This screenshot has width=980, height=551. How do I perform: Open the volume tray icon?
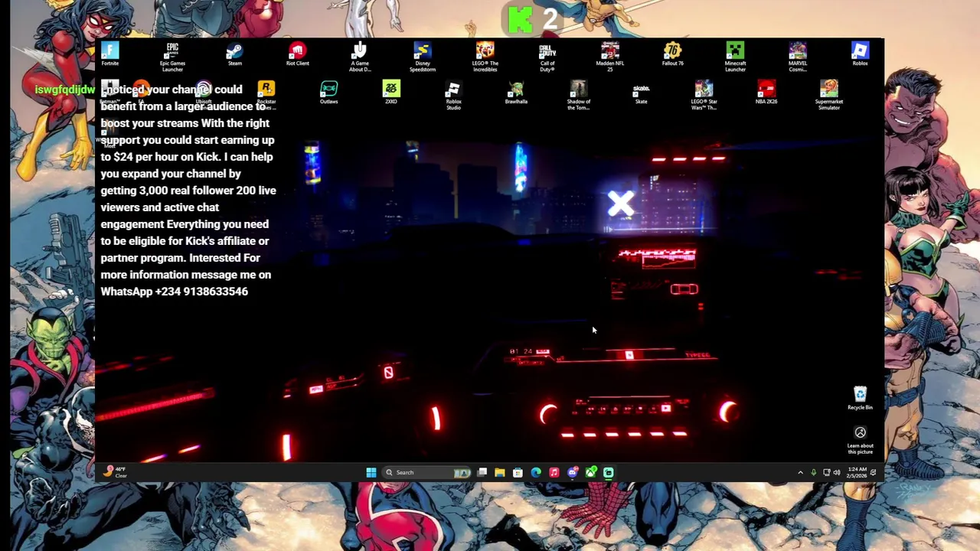836,472
